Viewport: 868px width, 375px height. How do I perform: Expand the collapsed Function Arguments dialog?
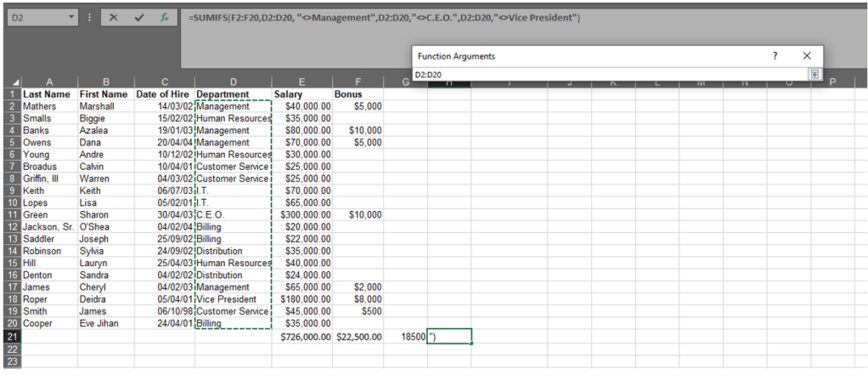pos(814,74)
